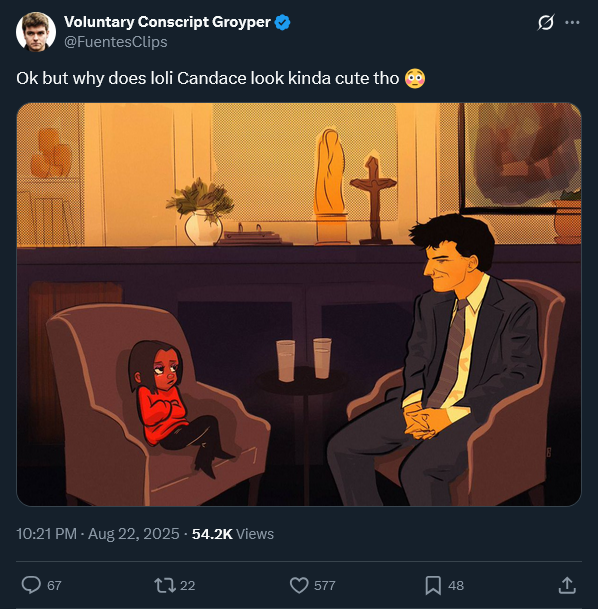This screenshot has width=598, height=609.
Task: Toggle the like heart icon
Action: [299, 585]
